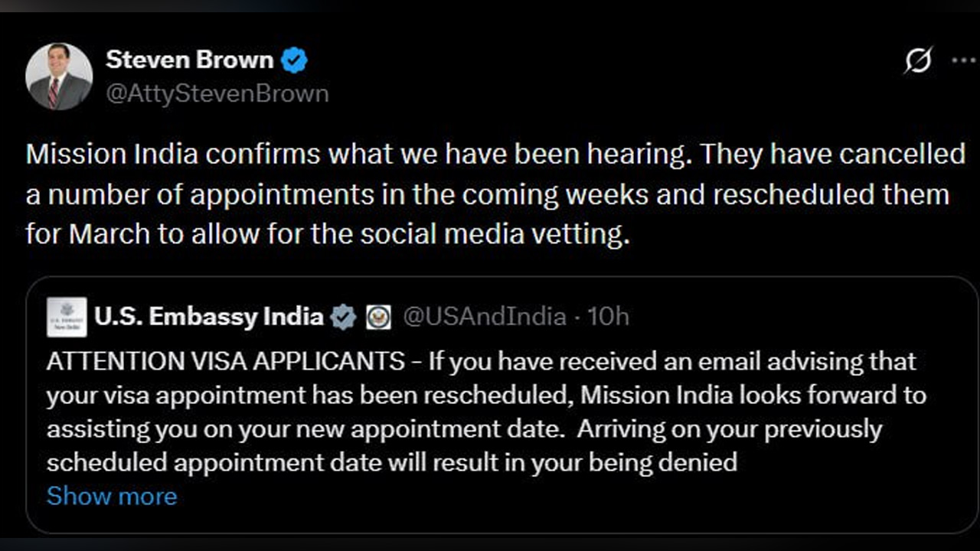Open the three-dot more options menu
The image size is (980, 551).
(962, 60)
